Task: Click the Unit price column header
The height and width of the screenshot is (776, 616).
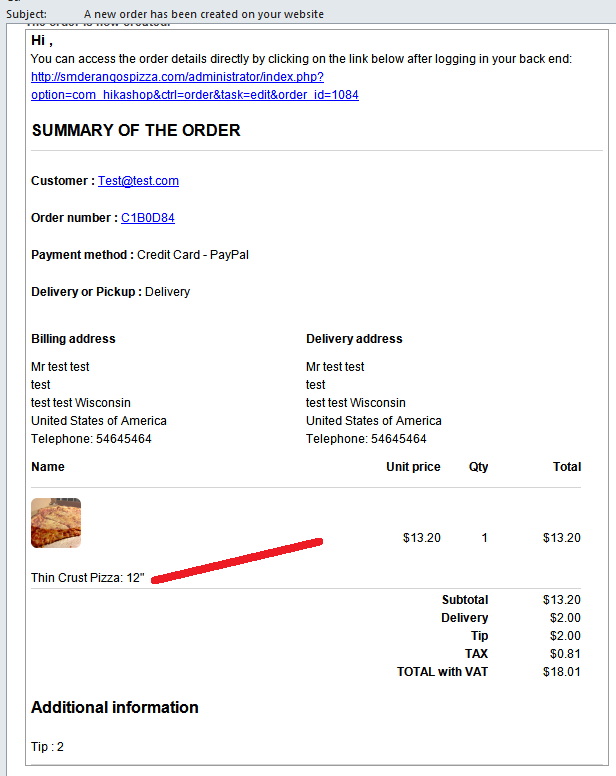Action: (x=413, y=467)
